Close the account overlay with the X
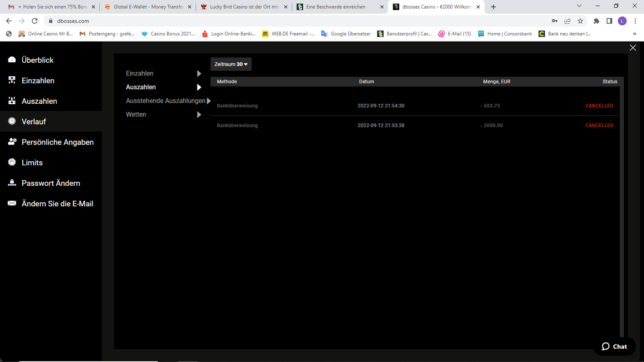The image size is (644, 362). [632, 48]
